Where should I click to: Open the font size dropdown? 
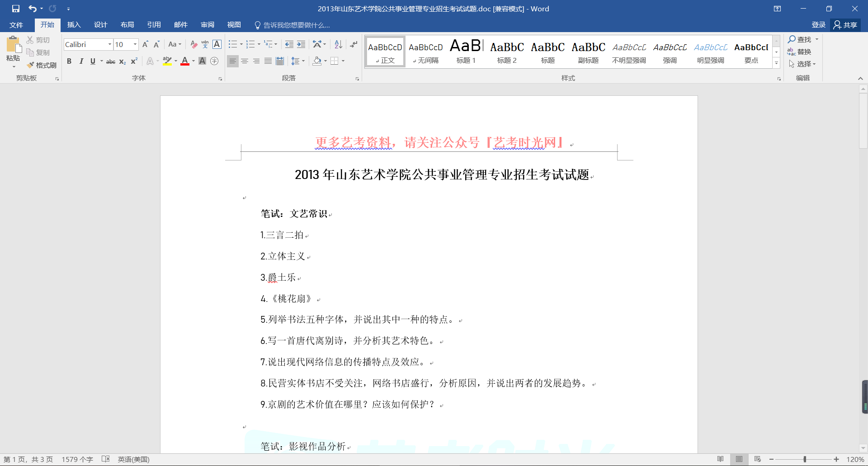135,44
